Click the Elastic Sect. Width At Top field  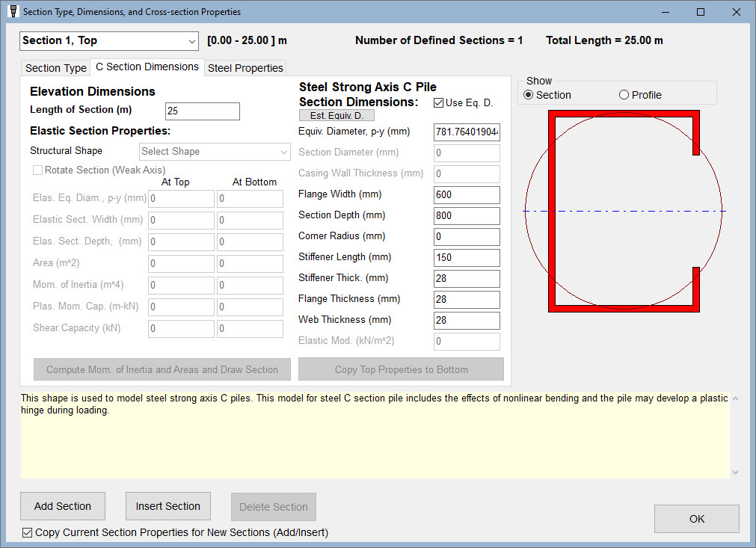tap(181, 221)
